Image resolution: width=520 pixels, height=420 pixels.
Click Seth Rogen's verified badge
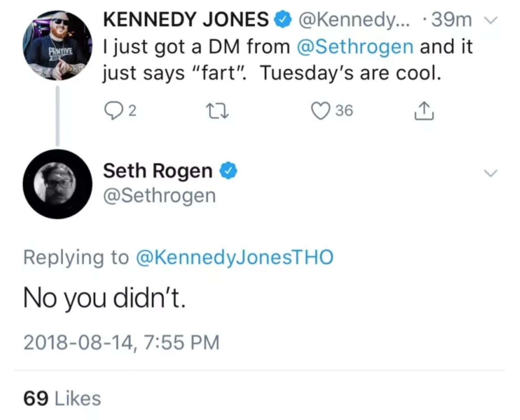pos(228,171)
